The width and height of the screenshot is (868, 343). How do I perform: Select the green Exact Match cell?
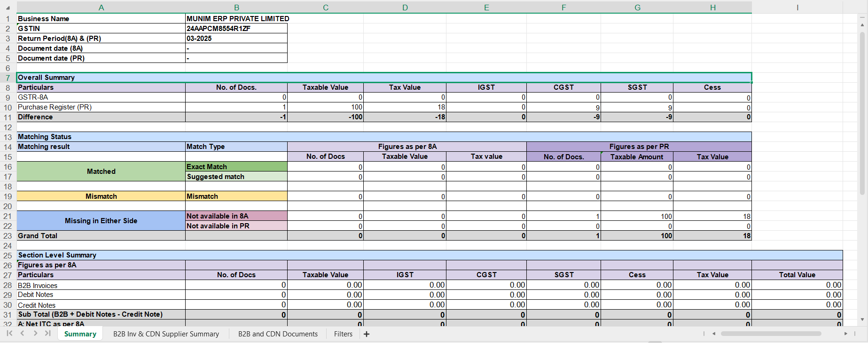click(x=236, y=167)
